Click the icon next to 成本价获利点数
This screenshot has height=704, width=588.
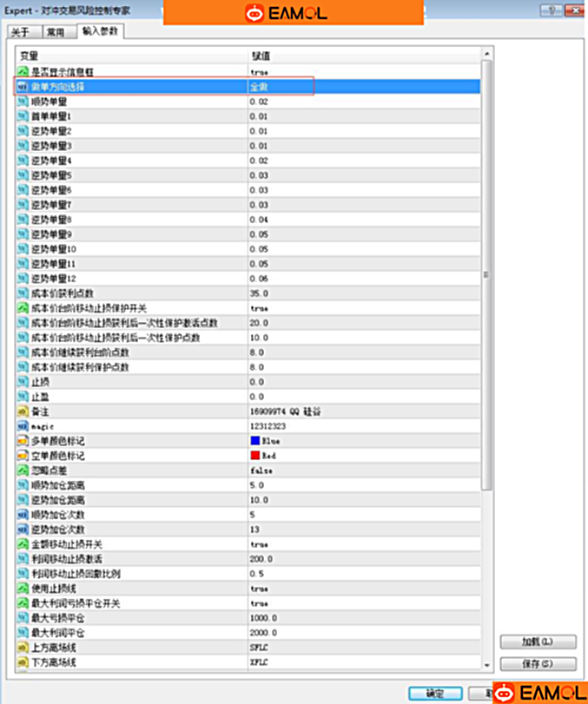pyautogui.click(x=23, y=293)
